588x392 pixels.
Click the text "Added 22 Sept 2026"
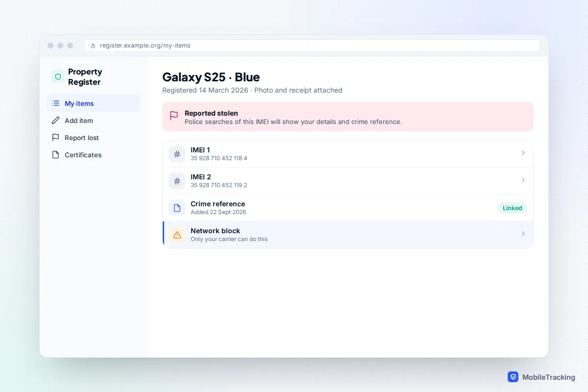click(x=219, y=212)
